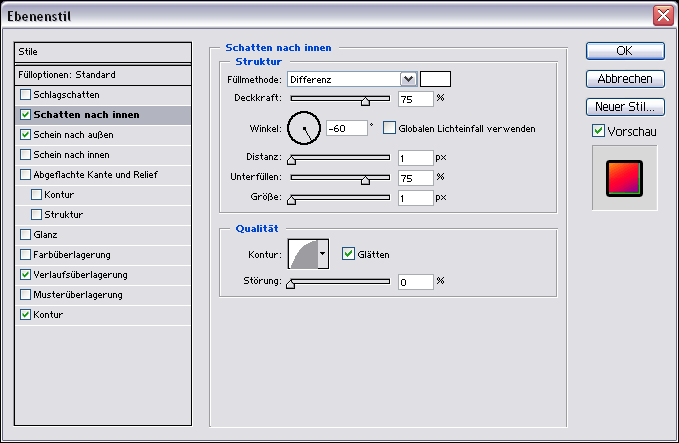Enable the Schein nach innen checkbox
Viewport: 679px width, 443px height.
pyautogui.click(x=26, y=154)
